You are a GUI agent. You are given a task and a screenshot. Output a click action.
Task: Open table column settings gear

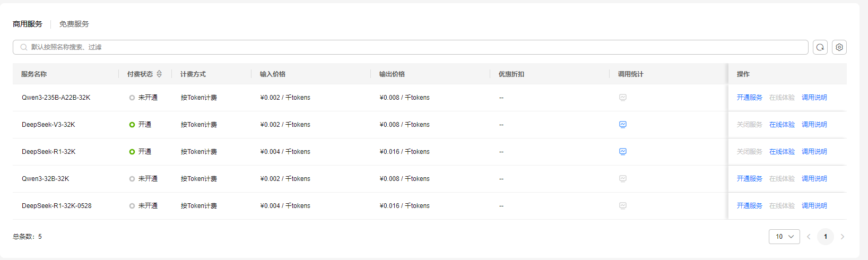[x=839, y=47]
